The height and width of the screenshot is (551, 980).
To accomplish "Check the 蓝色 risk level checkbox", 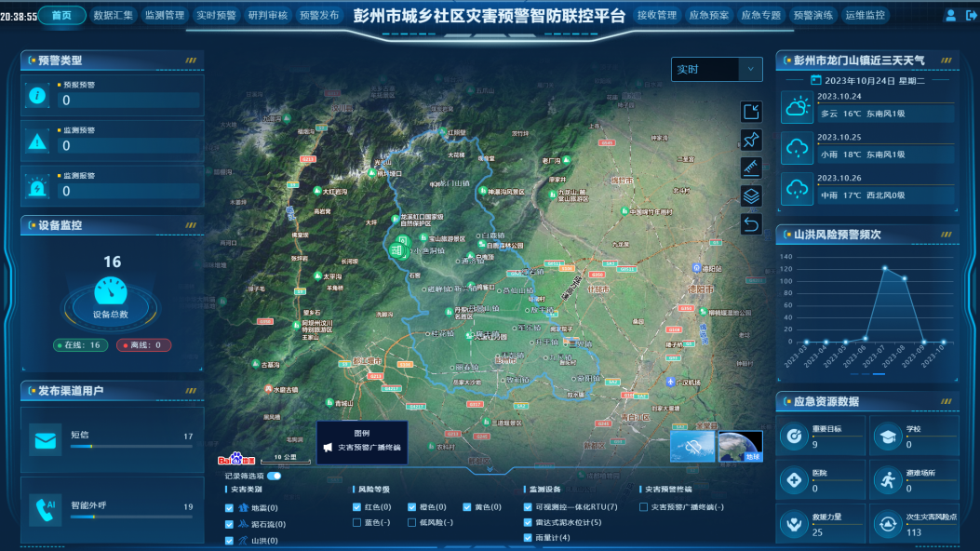I will click(x=357, y=523).
